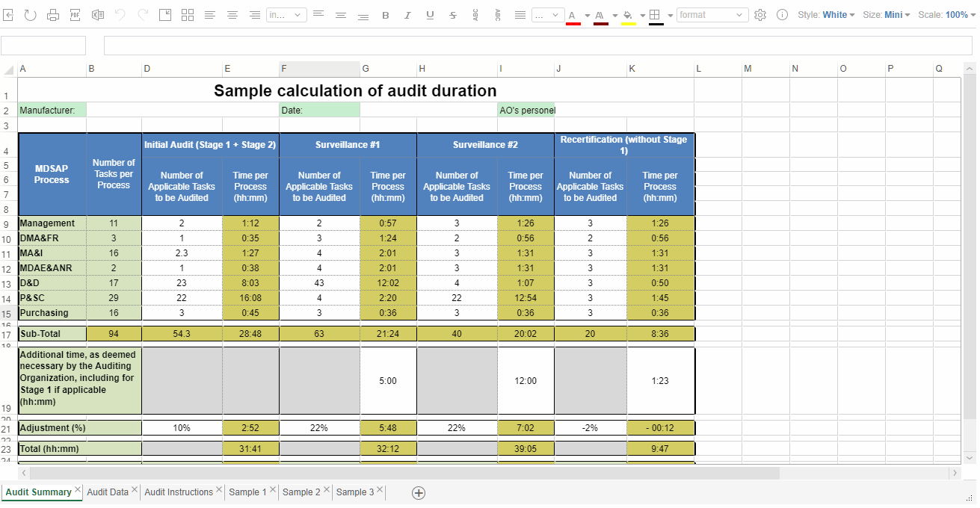Toggle bold formatting

pyautogui.click(x=386, y=15)
